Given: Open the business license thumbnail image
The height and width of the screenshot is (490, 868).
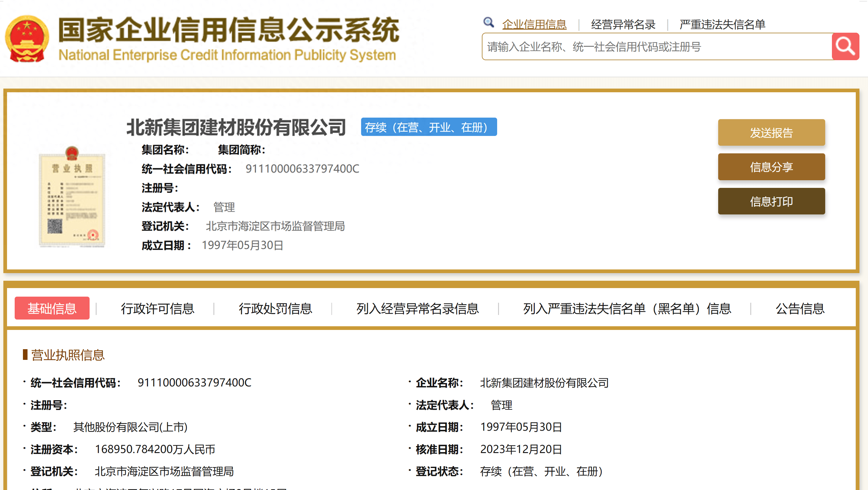Looking at the screenshot, I should point(72,197).
